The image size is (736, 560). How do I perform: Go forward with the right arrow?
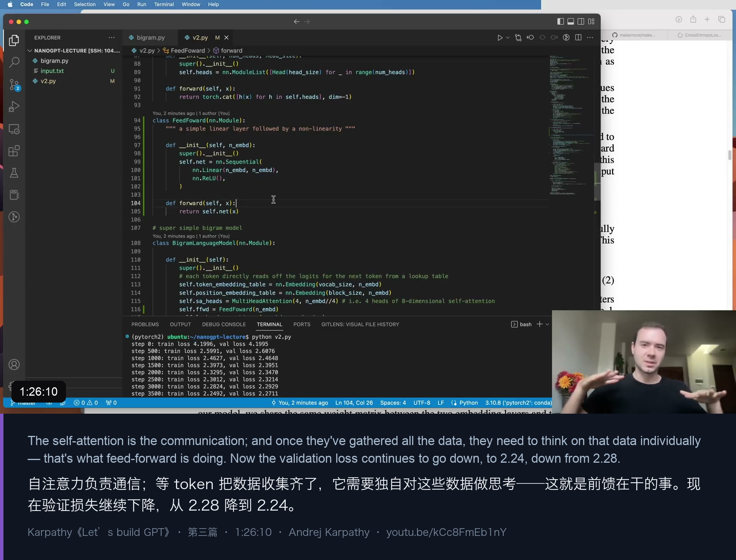point(307,22)
